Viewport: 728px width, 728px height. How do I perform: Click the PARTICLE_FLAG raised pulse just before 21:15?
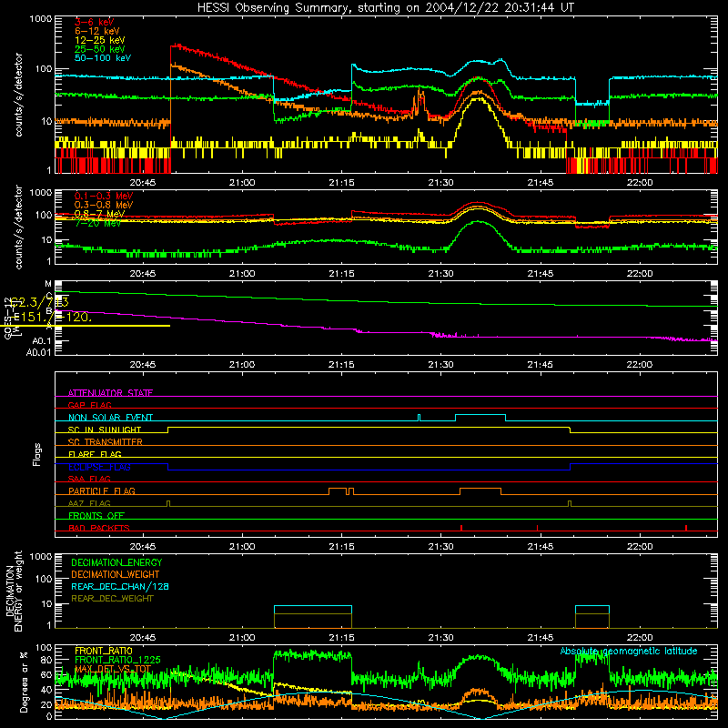[338, 491]
